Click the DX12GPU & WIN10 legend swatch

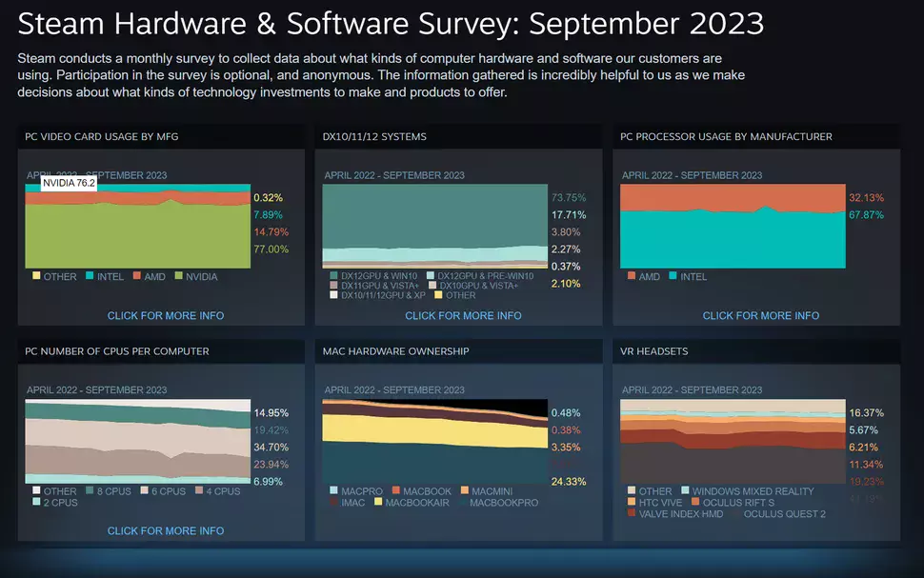click(x=334, y=276)
